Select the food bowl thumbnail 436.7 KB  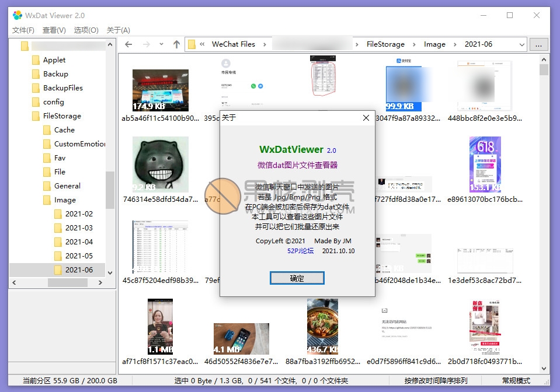click(322, 327)
